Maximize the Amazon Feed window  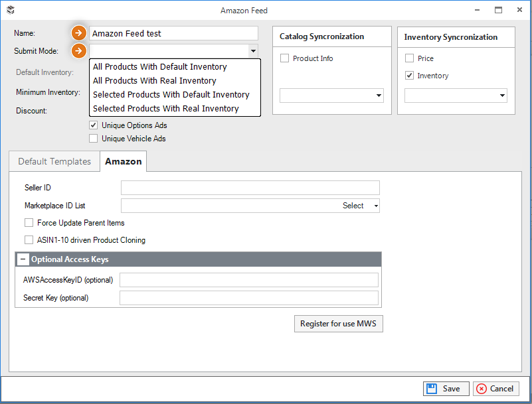pyautogui.click(x=498, y=10)
